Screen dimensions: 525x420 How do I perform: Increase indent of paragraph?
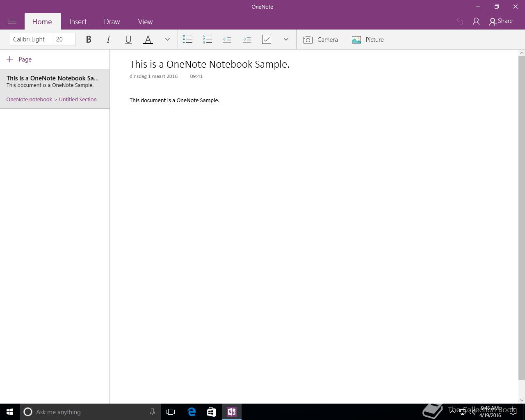[x=247, y=39]
